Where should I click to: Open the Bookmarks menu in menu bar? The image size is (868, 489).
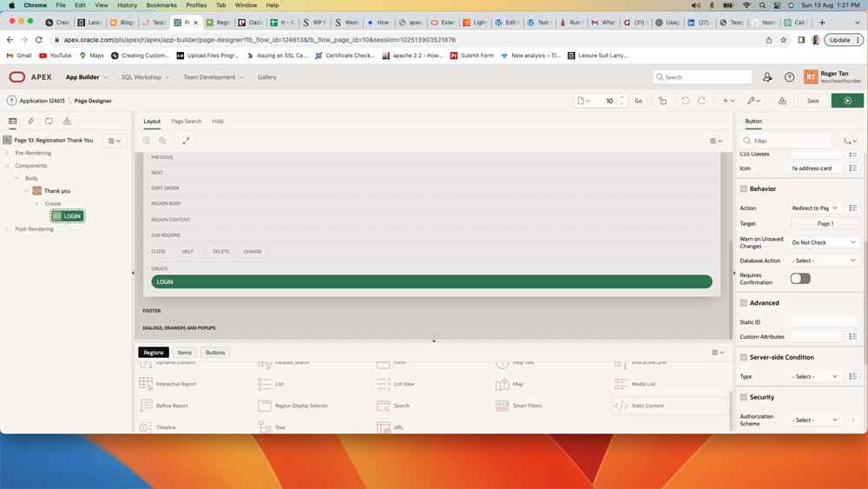click(161, 5)
